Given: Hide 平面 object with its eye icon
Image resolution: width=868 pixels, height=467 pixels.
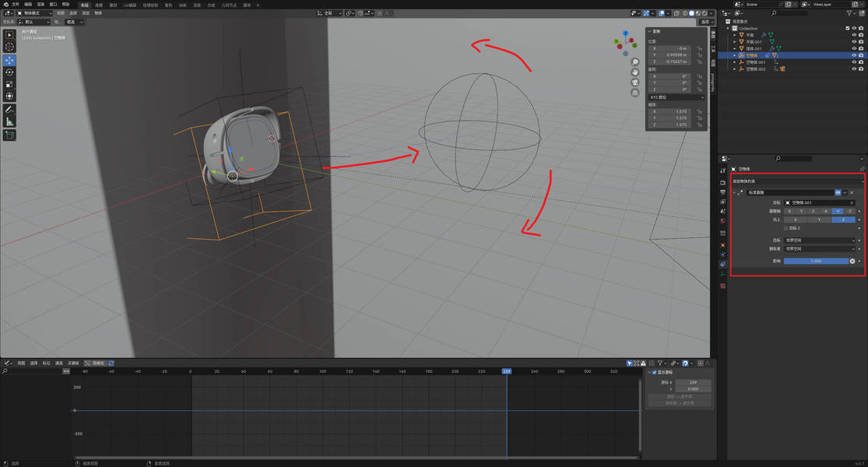Looking at the screenshot, I should 854,35.
